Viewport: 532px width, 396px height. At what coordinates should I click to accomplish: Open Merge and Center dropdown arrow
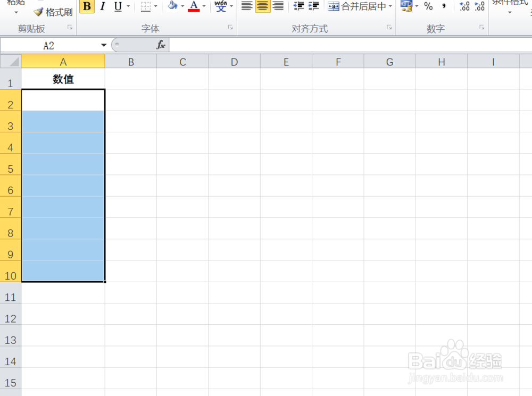coord(390,6)
